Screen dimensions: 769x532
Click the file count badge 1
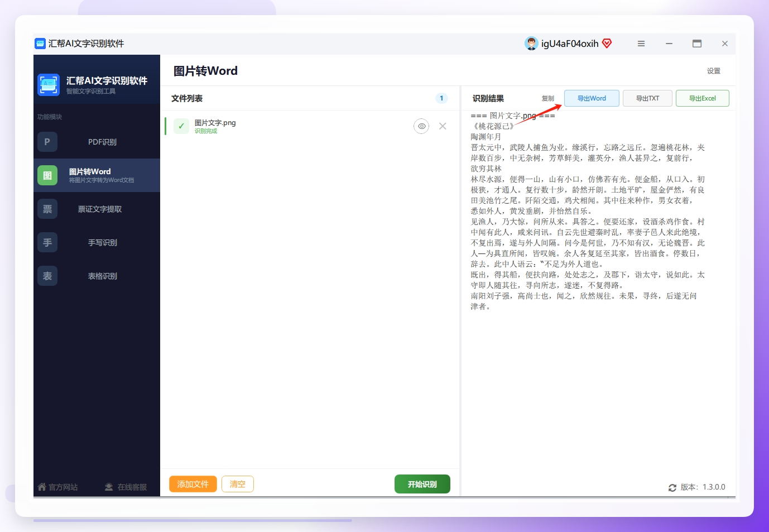pos(441,98)
